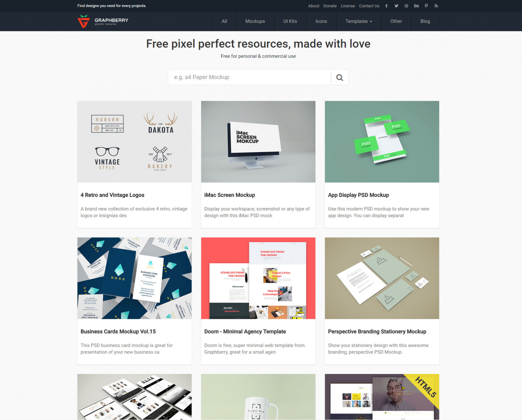Open the Dribbble social icon
The width and height of the screenshot is (522, 420).
(406, 6)
